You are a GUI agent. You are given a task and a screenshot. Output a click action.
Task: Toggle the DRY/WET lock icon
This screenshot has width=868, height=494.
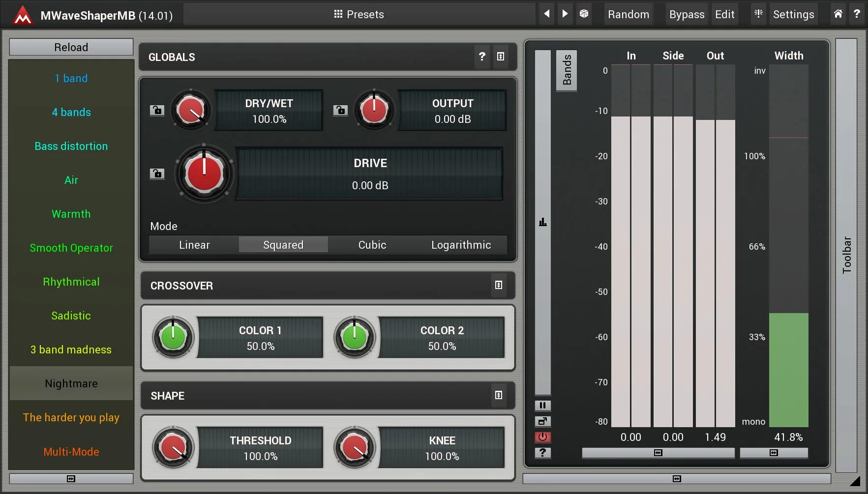[x=157, y=110]
